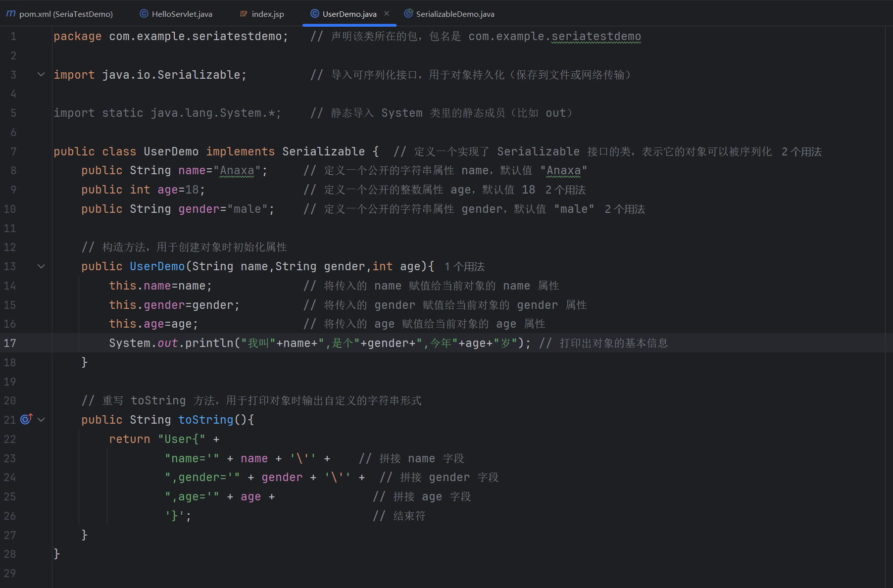Click the statement "this.age=age;"
Image resolution: width=893 pixels, height=588 pixels.
click(x=153, y=324)
